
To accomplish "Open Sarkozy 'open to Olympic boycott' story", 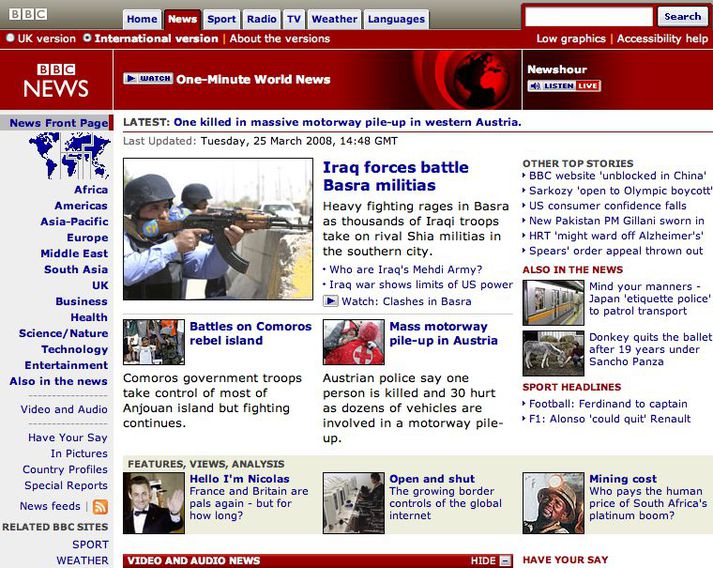I will click(x=620, y=191).
